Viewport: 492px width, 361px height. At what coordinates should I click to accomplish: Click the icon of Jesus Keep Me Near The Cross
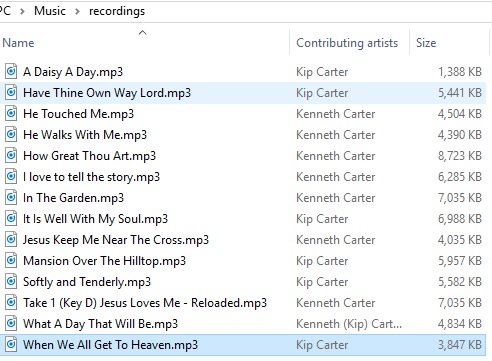pyautogui.click(x=11, y=239)
